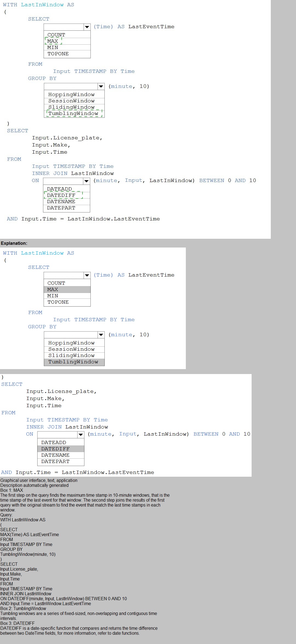Choose COUNT in the top answer area list
This screenshot has width=296, height=644.
(x=56, y=35)
